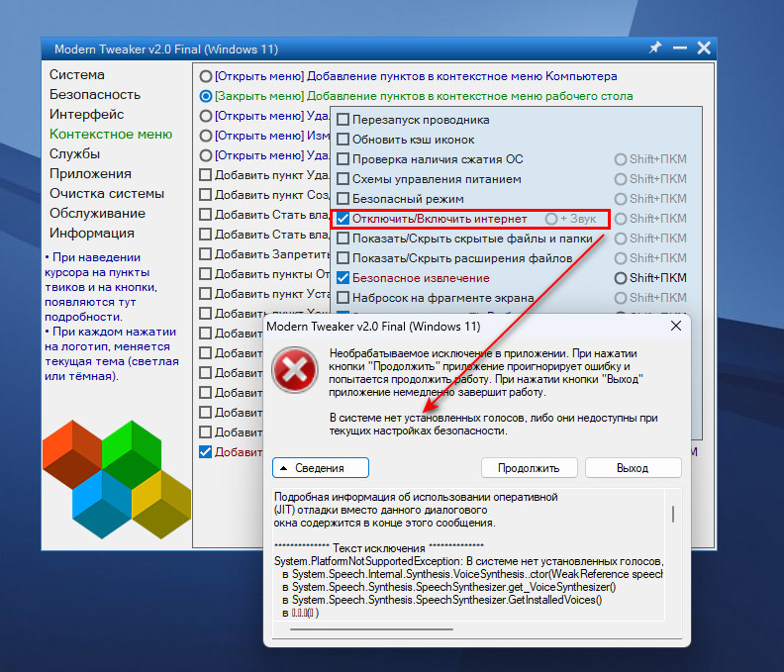Screen dimensions: 784x672
Task: Collapse the рабочего стола context menu items list
Action: (206, 96)
